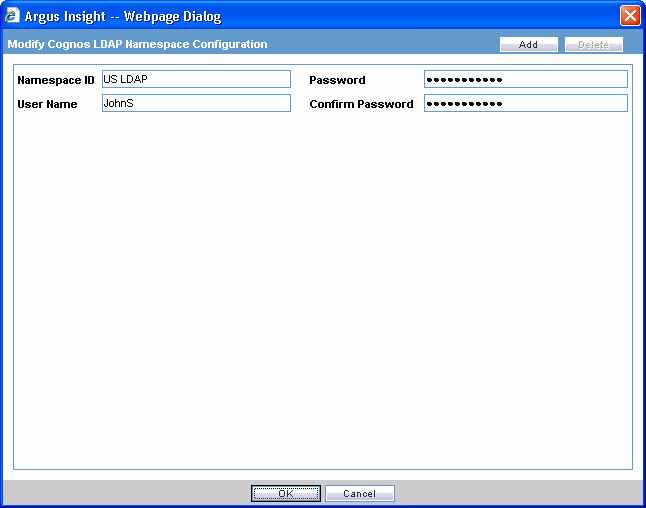Click the Confirm Password label
This screenshot has height=508, width=646.
[361, 104]
